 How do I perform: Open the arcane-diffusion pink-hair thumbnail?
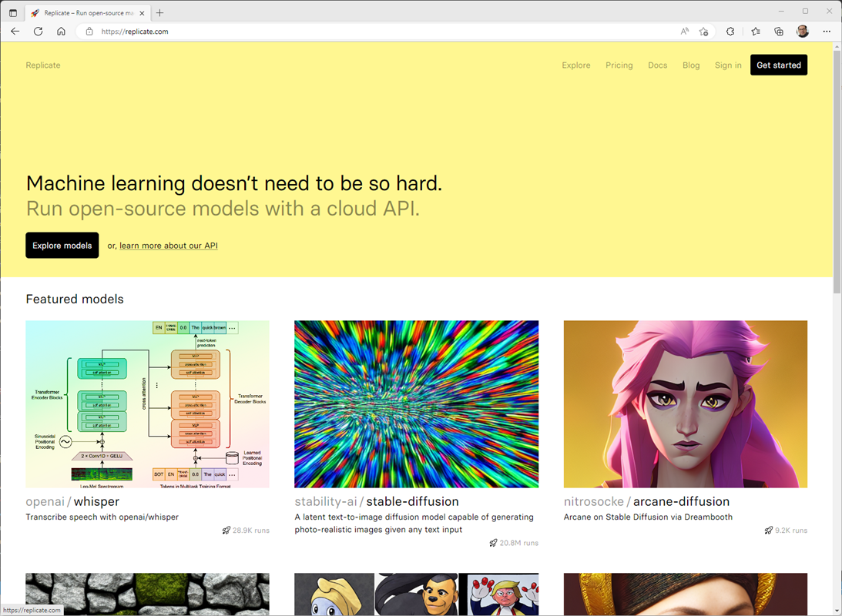[685, 404]
